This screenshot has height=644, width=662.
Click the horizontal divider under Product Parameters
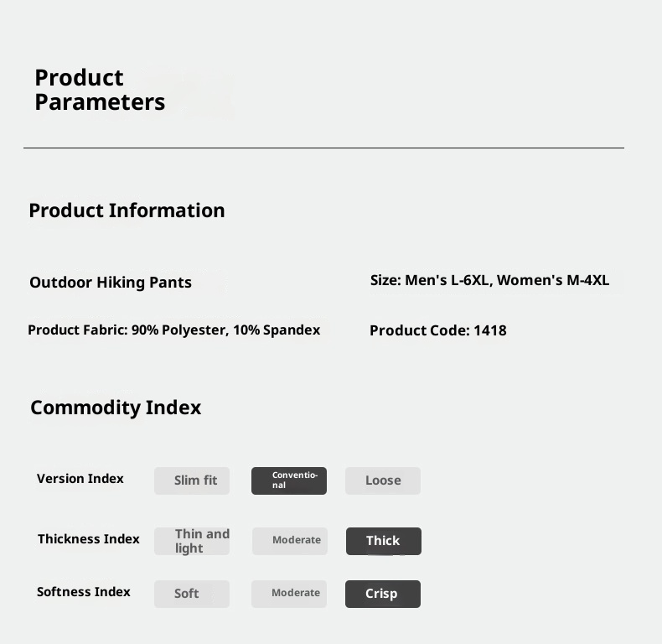point(323,148)
